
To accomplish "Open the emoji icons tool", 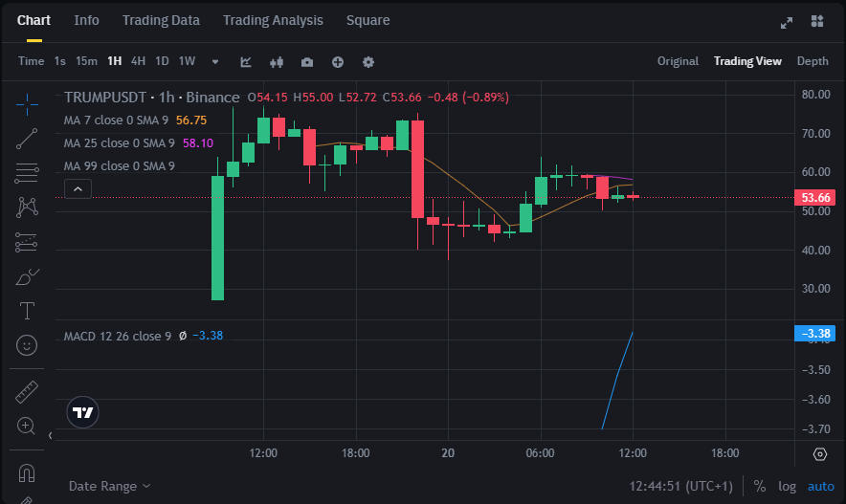I will click(x=27, y=345).
